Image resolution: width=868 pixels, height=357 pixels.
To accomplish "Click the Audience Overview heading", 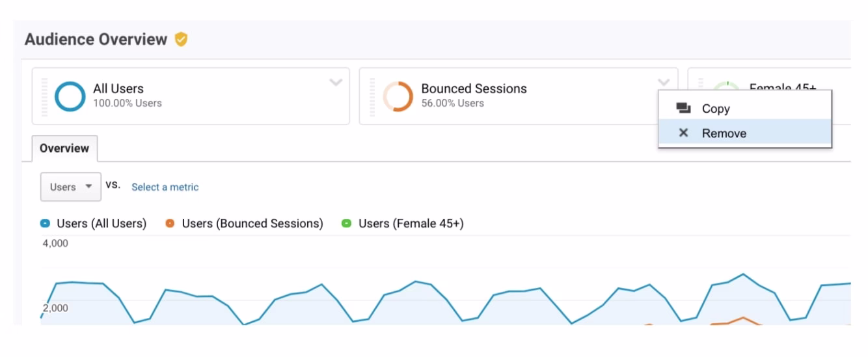I will (96, 39).
